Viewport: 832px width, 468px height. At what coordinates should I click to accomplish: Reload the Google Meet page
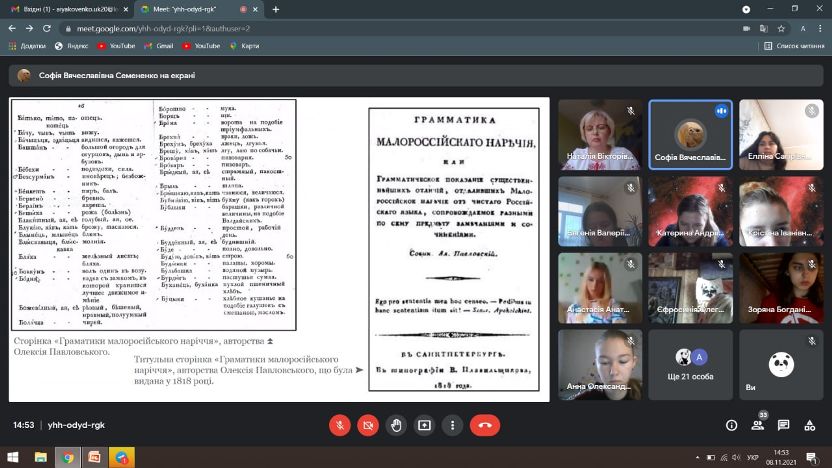pyautogui.click(x=45, y=28)
